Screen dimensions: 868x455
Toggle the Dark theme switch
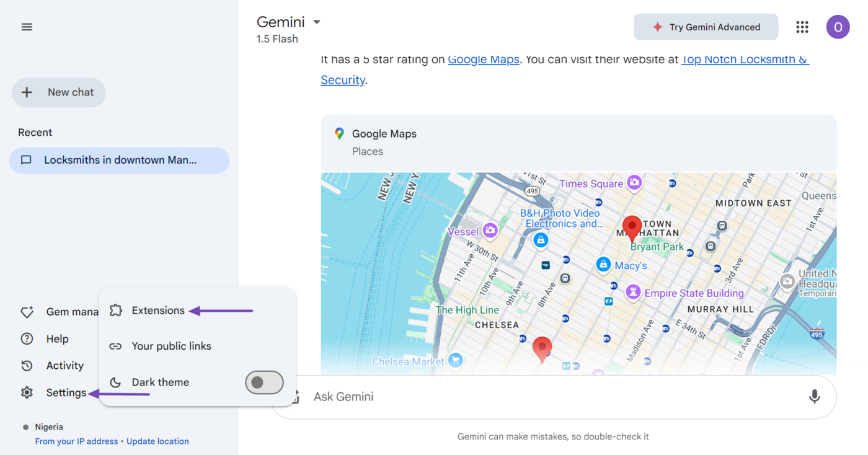(x=264, y=382)
